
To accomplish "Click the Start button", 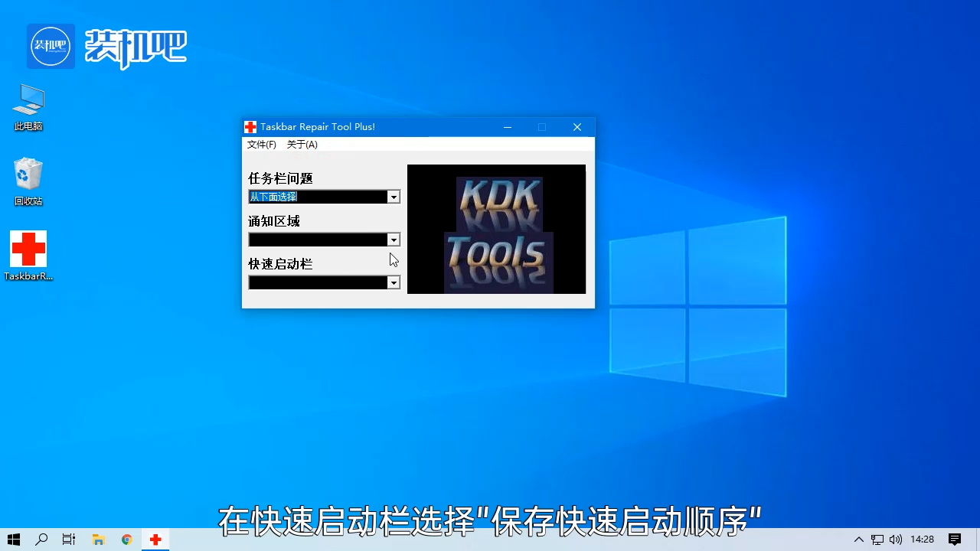I will tap(13, 540).
